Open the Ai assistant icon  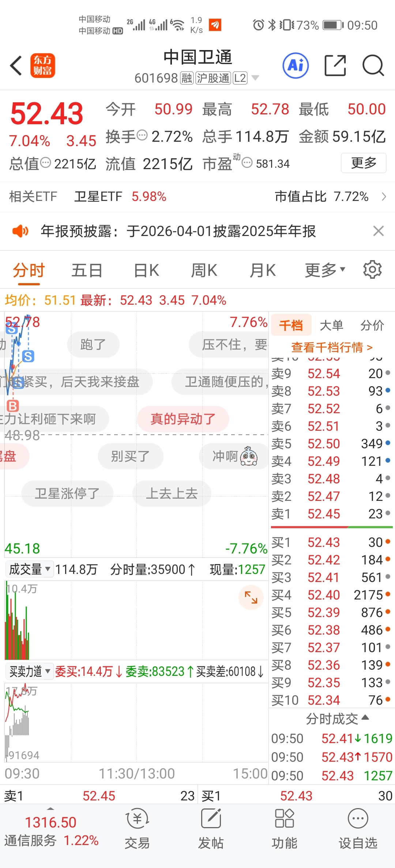point(296,66)
